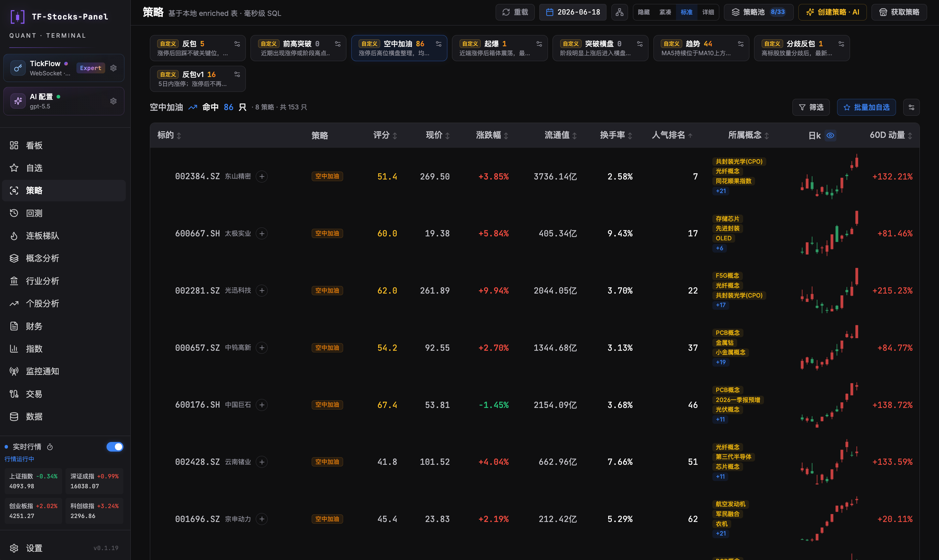Viewport: 939px width, 560px height.
Task: Open TickFlow settings gear
Action: click(x=113, y=68)
